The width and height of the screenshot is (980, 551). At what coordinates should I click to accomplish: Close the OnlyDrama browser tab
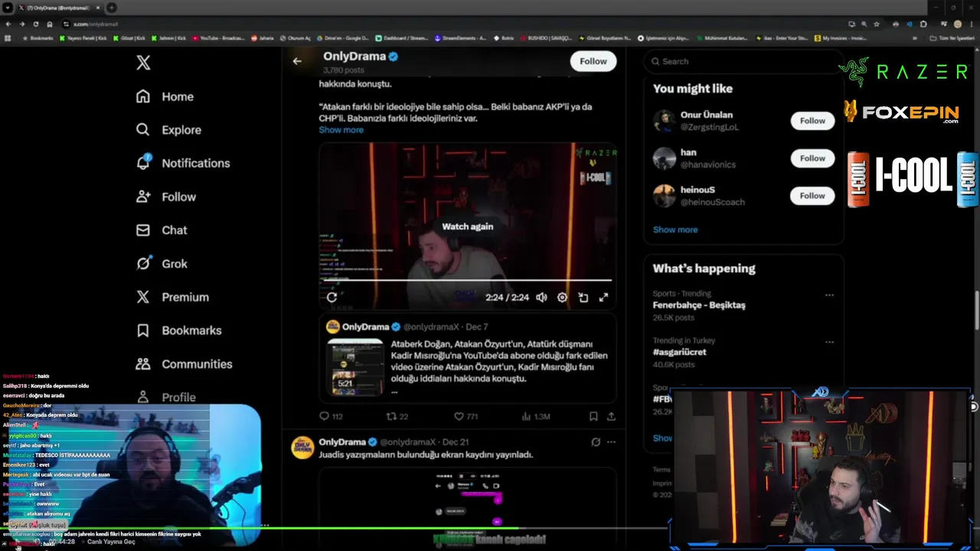click(97, 8)
